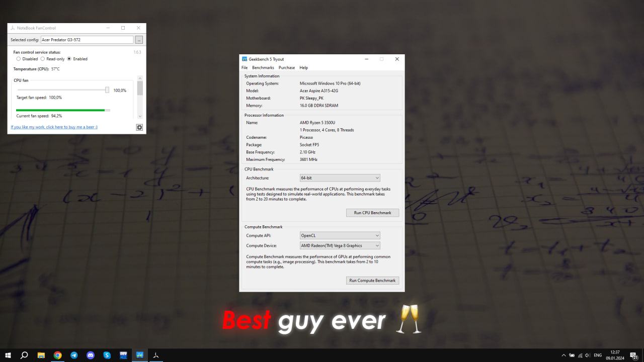Click the Selected config field Acer Predator G3-572
The width and height of the screenshot is (644, 362).
pyautogui.click(x=87, y=40)
